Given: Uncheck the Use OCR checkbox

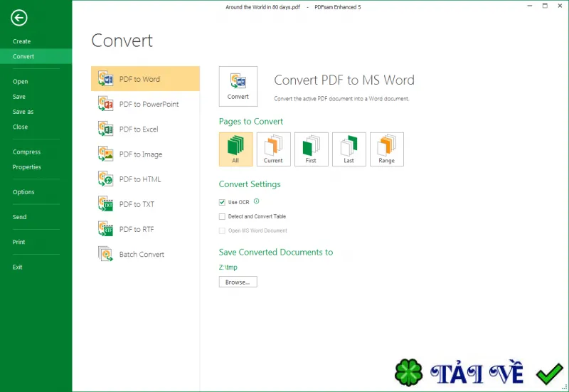Looking at the screenshot, I should pyautogui.click(x=222, y=202).
